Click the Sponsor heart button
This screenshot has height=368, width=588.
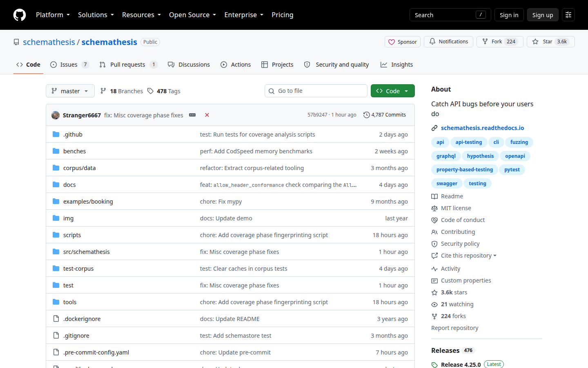coord(403,42)
